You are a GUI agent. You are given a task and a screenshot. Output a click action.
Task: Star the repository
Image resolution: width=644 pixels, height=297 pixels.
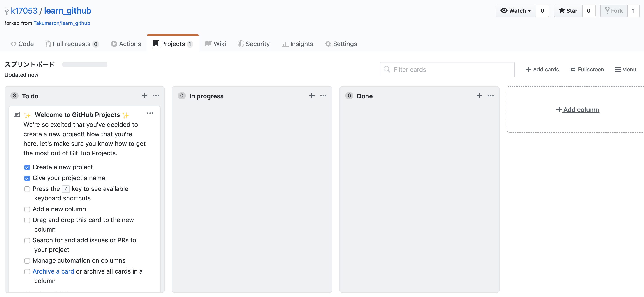(x=568, y=11)
